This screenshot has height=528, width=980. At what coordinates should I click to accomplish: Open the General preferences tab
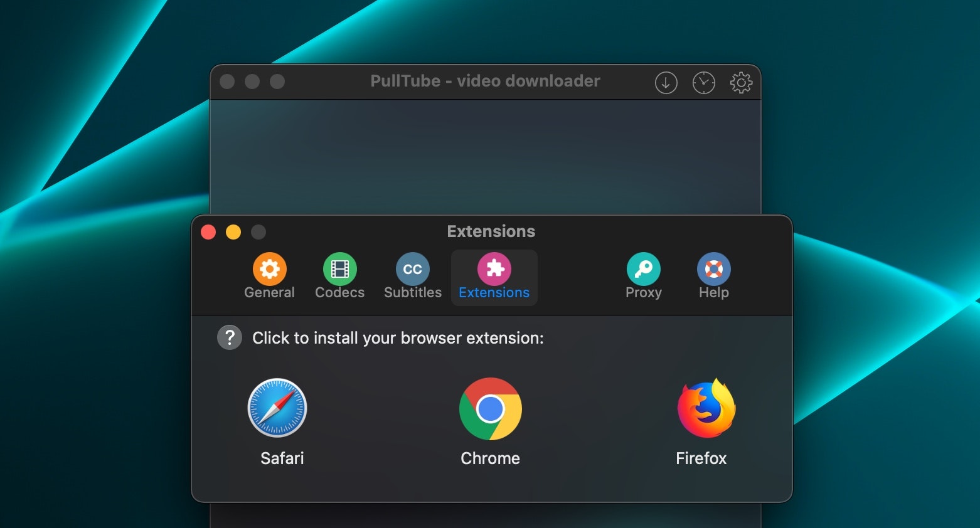[x=270, y=277]
